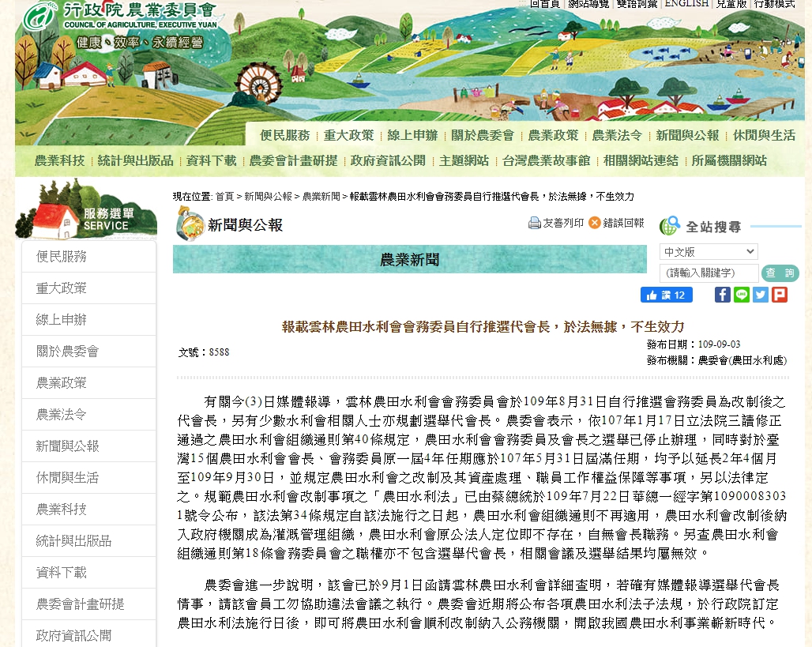
Task: Open 便民服務 in top navigation
Action: point(285,135)
